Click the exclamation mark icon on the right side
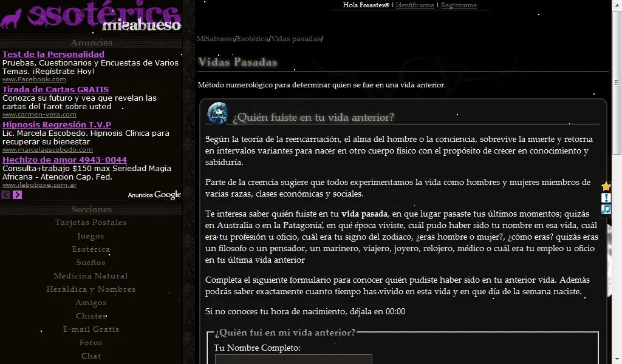The width and height of the screenshot is (622, 364). click(x=606, y=198)
